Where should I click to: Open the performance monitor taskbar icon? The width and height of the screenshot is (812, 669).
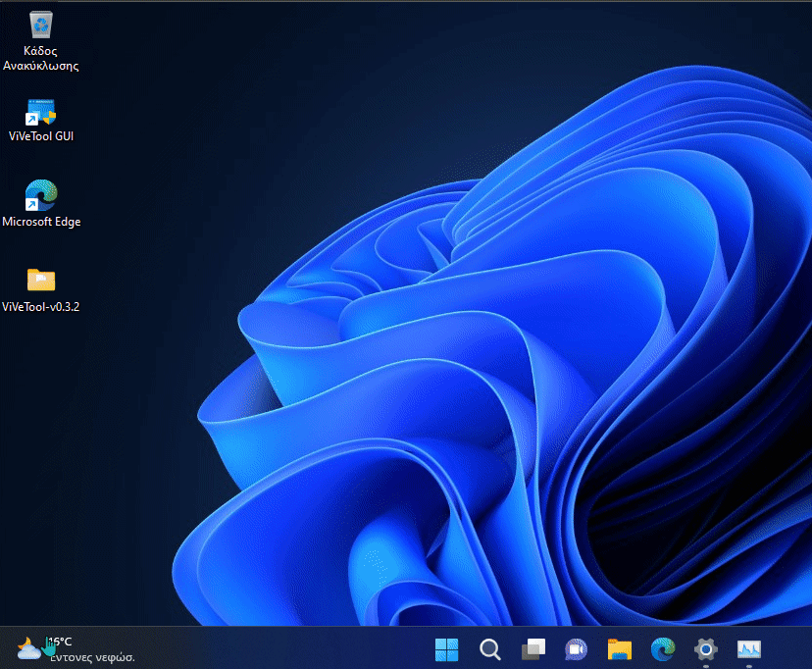[x=749, y=649]
